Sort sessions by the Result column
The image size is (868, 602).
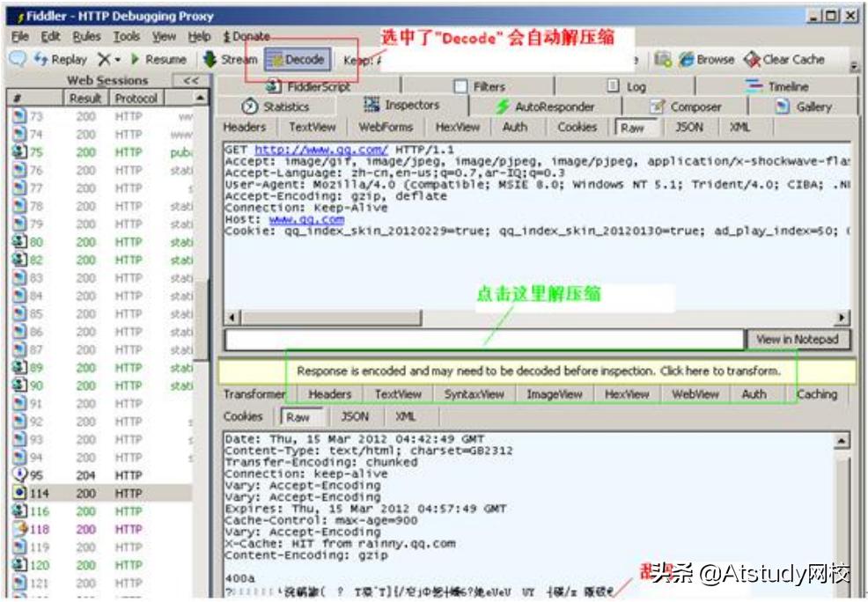tap(85, 99)
